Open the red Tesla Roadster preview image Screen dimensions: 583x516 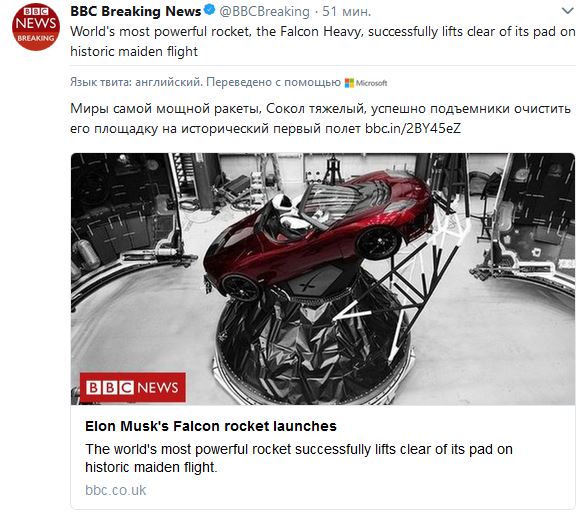click(x=323, y=278)
